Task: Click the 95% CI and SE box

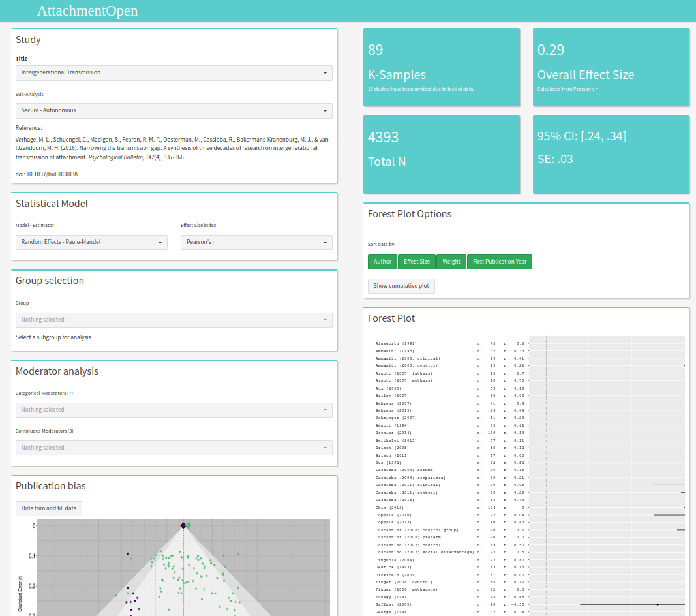Action: [x=611, y=155]
